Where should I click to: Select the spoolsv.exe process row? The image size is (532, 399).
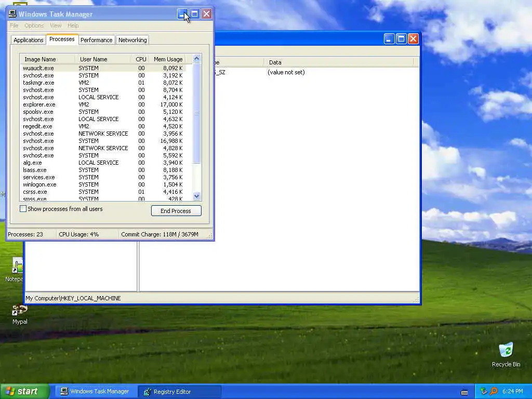click(103, 112)
